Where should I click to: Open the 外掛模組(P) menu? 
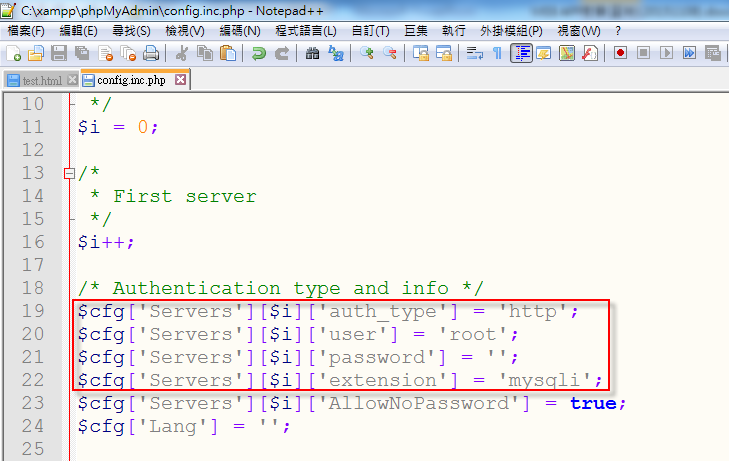coord(511,31)
